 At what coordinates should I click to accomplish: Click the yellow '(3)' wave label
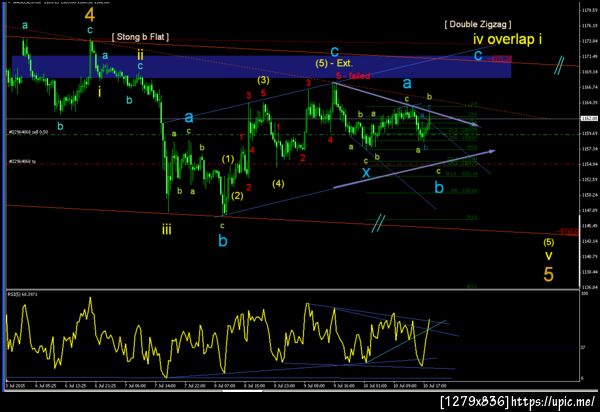(263, 80)
